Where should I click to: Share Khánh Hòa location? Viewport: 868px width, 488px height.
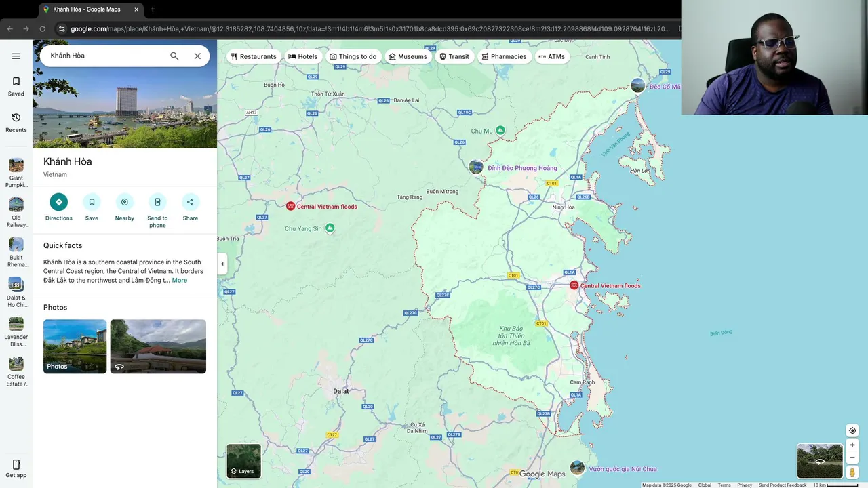[191, 207]
